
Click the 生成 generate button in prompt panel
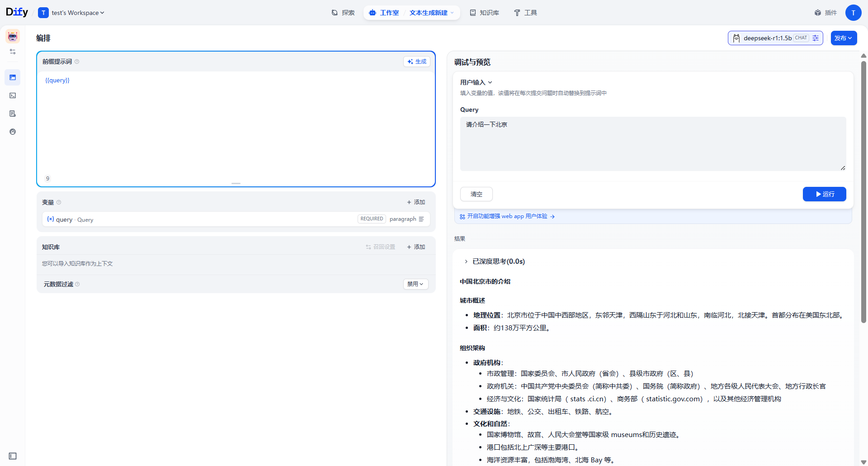point(416,62)
